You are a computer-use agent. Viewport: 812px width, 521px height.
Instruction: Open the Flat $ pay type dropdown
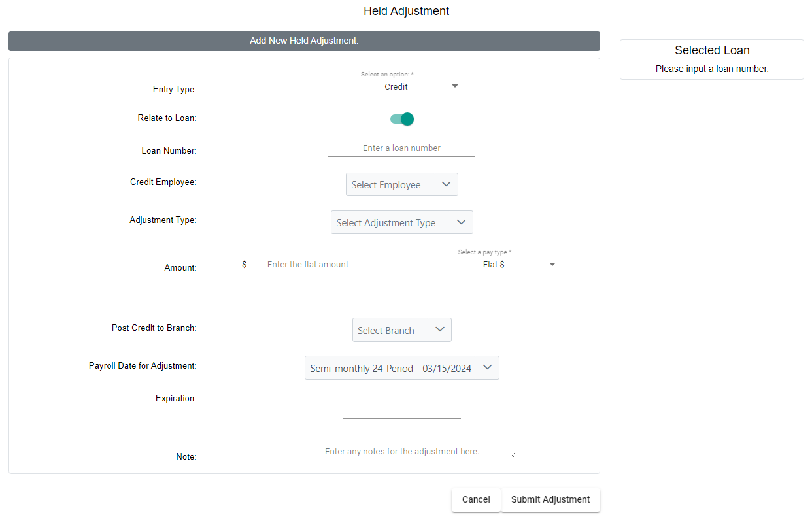[x=499, y=265]
